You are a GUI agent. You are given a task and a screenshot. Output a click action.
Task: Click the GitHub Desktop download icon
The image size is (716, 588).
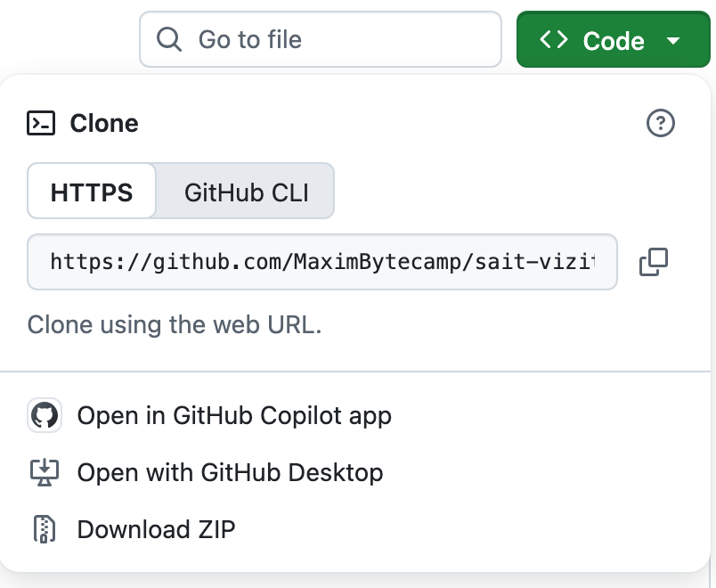pos(45,472)
